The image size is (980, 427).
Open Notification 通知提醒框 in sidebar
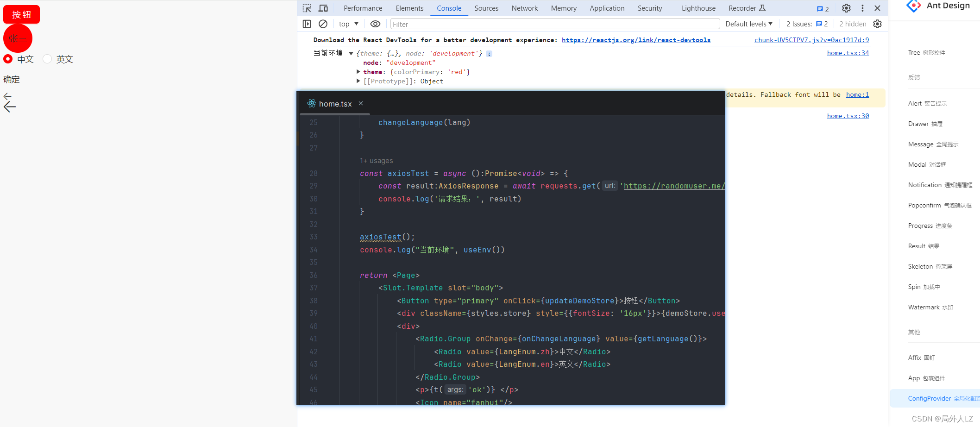coord(940,185)
